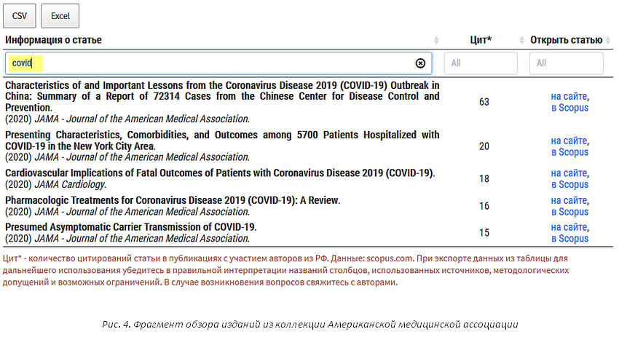Select citation count 20
Viewport: 619px width, 364px height.
484,146
